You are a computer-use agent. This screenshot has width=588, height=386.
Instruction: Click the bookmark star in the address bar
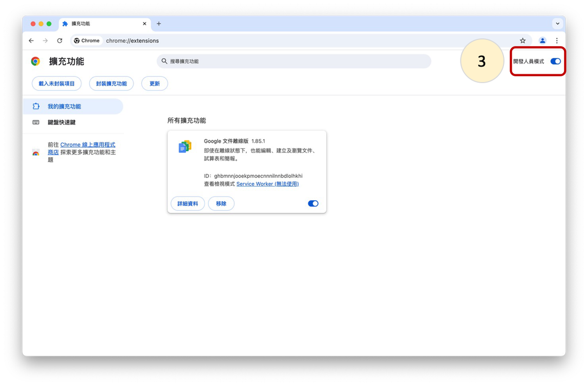(x=522, y=40)
